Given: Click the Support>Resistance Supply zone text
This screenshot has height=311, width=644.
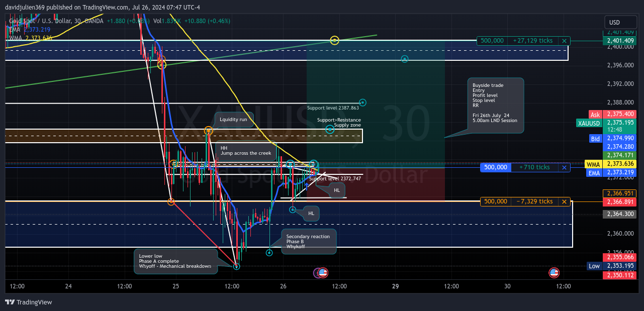Looking at the screenshot, I should tap(339, 123).
